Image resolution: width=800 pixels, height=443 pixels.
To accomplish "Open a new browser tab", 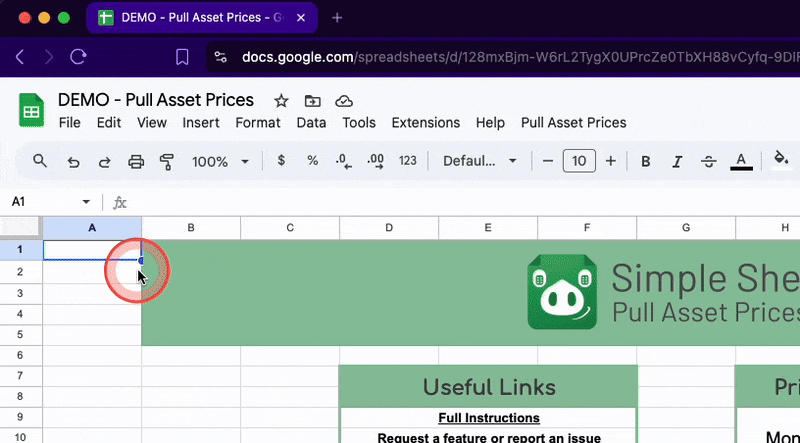I will click(x=337, y=18).
